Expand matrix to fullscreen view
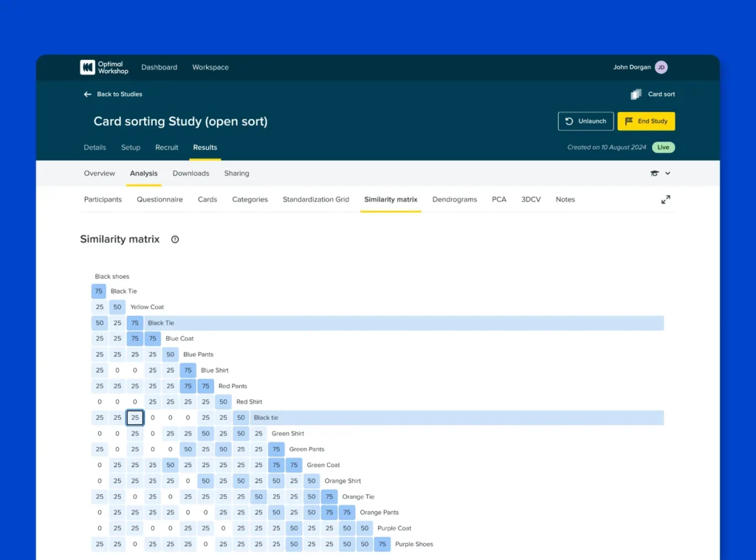The height and width of the screenshot is (560, 756). pos(666,199)
